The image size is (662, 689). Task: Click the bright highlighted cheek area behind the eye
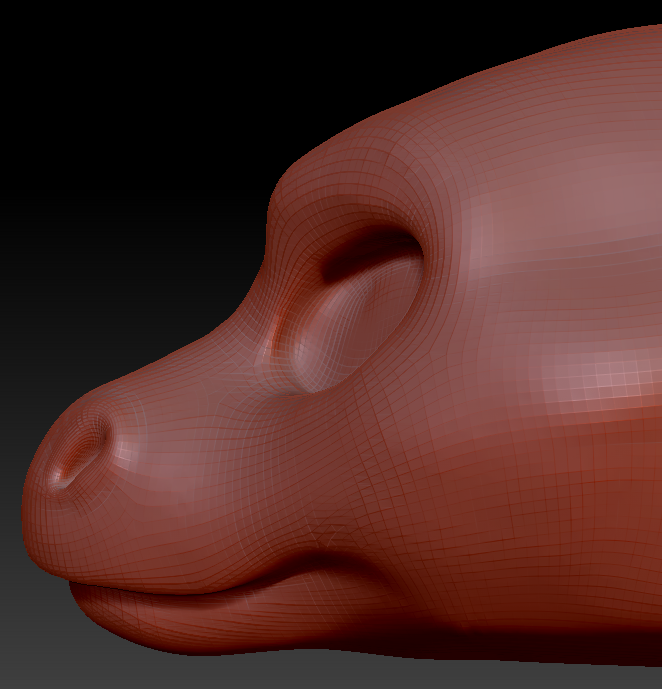point(602,378)
